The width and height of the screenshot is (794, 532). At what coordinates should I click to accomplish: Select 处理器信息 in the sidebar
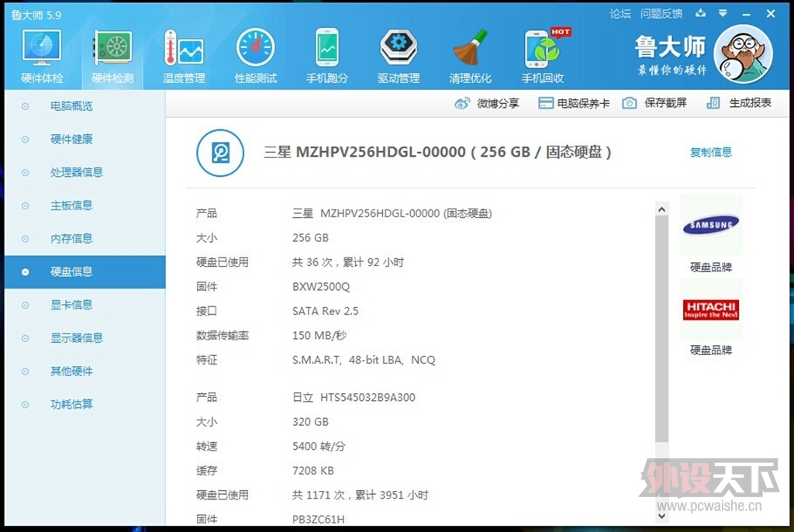(x=77, y=172)
